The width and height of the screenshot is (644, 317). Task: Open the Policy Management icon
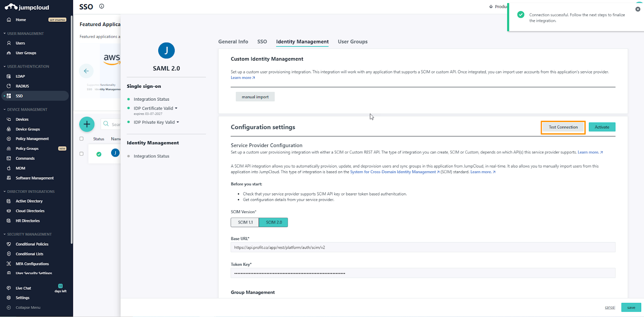(x=9, y=139)
